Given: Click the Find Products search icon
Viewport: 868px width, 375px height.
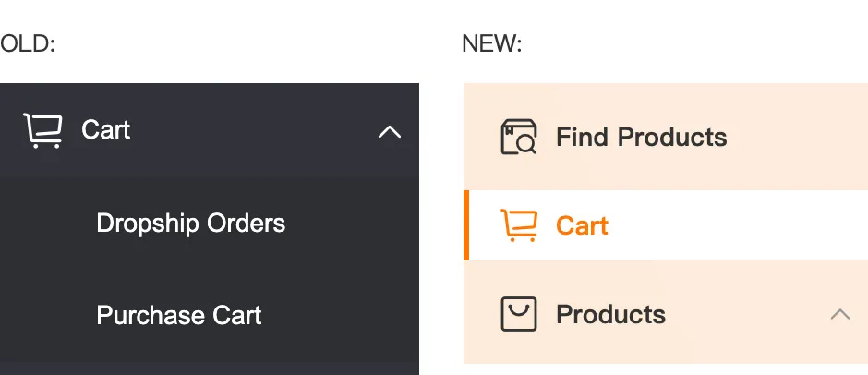Looking at the screenshot, I should pyautogui.click(x=518, y=138).
